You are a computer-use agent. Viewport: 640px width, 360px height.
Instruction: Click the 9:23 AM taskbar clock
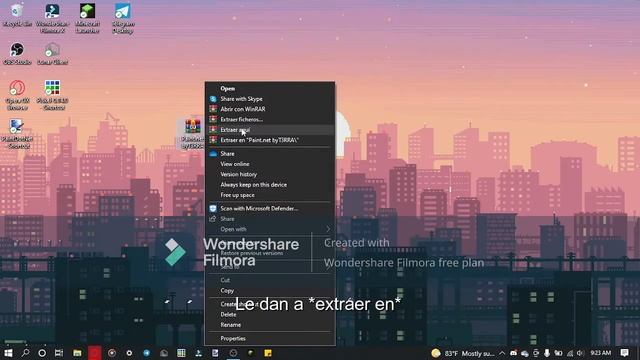tap(601, 353)
